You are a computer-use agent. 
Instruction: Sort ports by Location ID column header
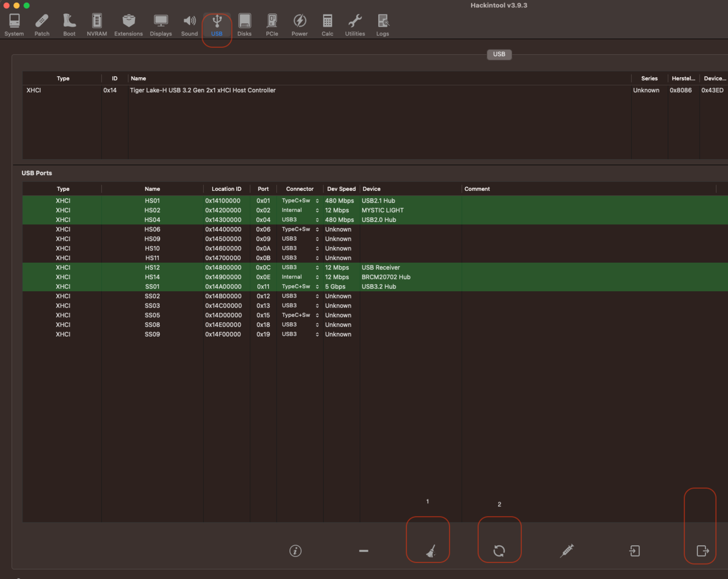point(226,189)
